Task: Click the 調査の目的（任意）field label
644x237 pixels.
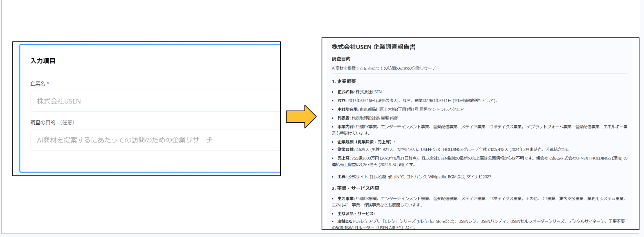Action: pyautogui.click(x=52, y=122)
